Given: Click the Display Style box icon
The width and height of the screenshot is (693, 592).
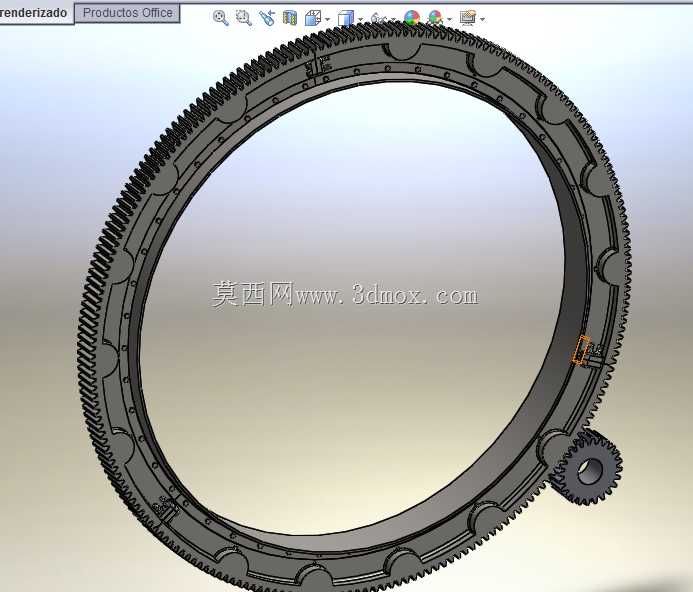Looking at the screenshot, I should [346, 19].
